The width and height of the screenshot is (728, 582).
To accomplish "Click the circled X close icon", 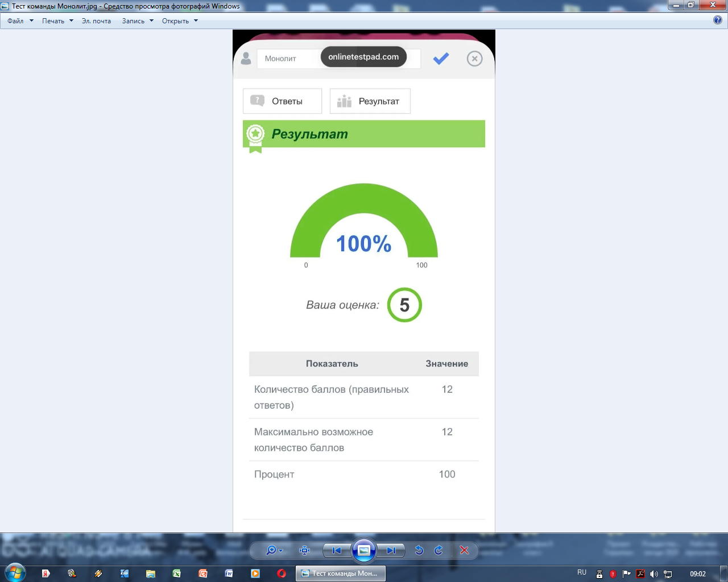I will (474, 59).
